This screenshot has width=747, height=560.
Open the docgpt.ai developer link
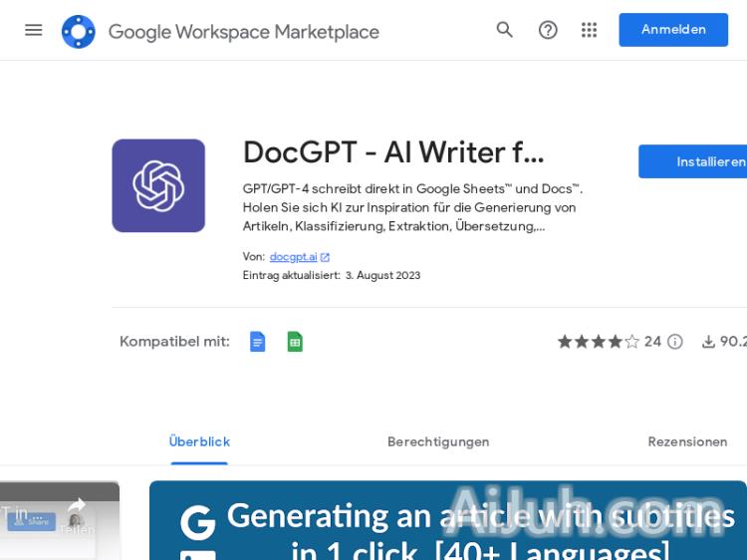pyautogui.click(x=293, y=257)
